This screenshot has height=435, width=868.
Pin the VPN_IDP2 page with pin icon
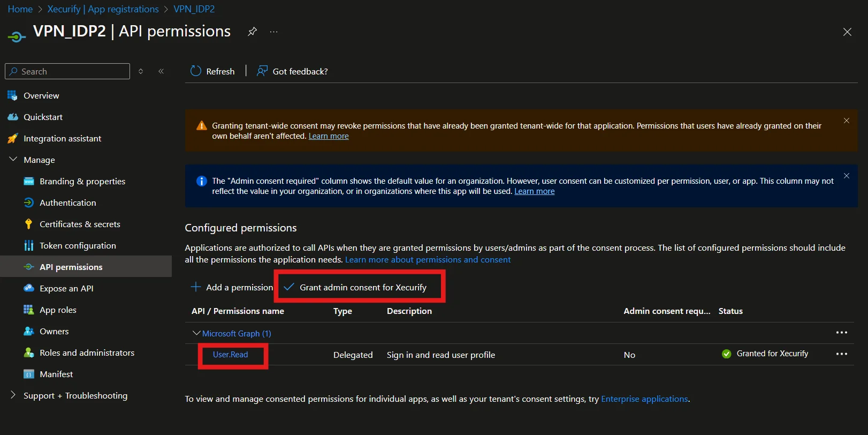252,32
